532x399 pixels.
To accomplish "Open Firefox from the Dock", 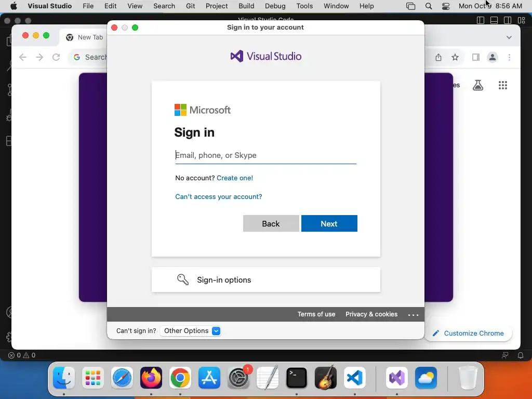I will [151, 378].
